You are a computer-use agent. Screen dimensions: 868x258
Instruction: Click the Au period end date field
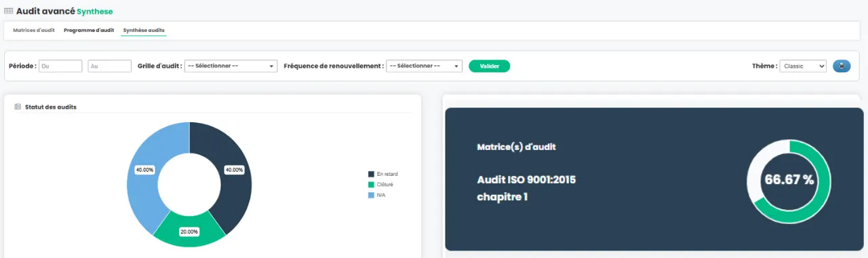click(110, 66)
